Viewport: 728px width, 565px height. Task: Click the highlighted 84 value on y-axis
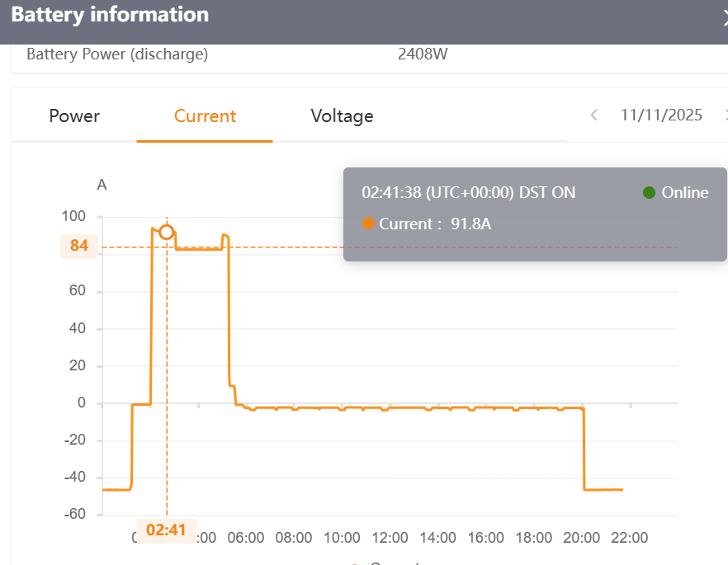point(79,246)
